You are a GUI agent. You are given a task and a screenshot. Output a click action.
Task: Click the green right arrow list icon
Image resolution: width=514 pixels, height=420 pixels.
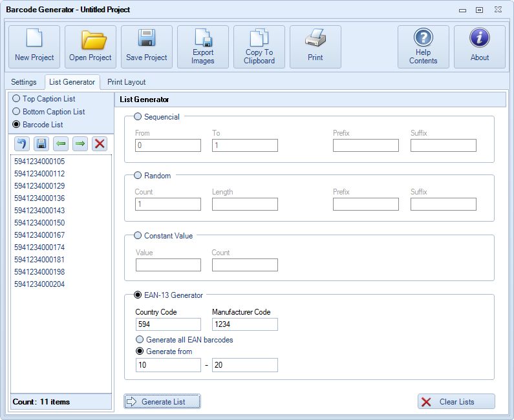point(80,143)
